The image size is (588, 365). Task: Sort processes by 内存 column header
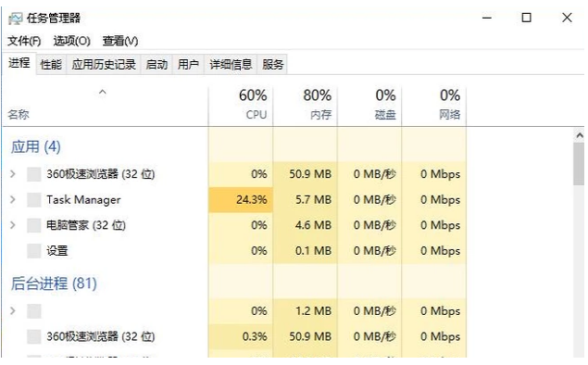point(306,105)
